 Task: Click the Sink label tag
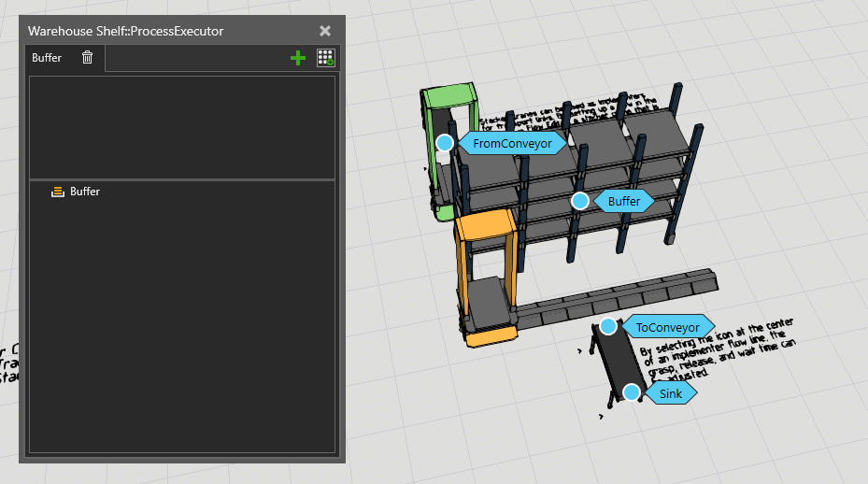point(671,393)
